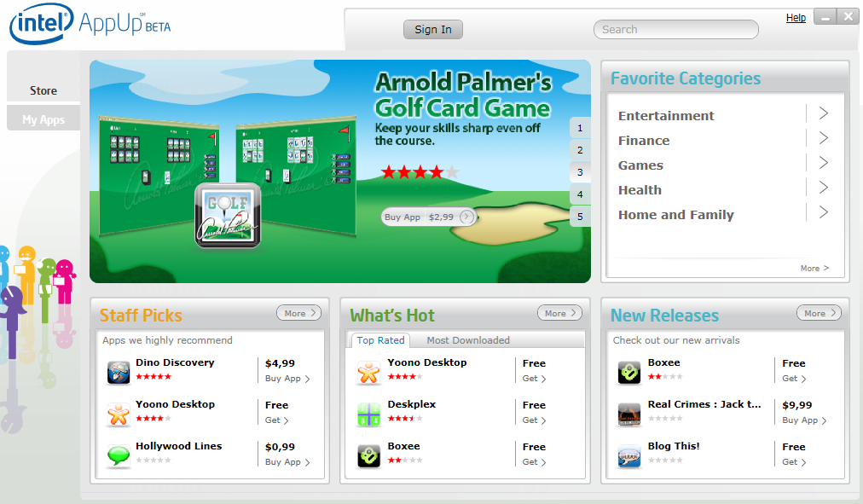Click the Yoono Desktop icon in Staff Picks
863x504 pixels.
pyautogui.click(x=119, y=414)
